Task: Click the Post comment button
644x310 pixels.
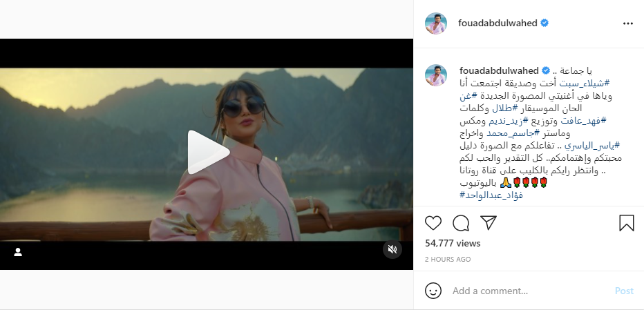Action: coord(624,291)
